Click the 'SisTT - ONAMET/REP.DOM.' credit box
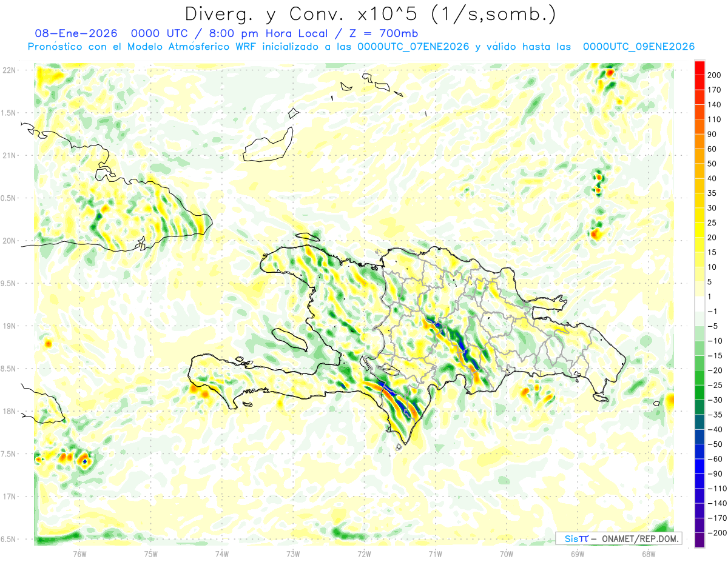 point(618,538)
